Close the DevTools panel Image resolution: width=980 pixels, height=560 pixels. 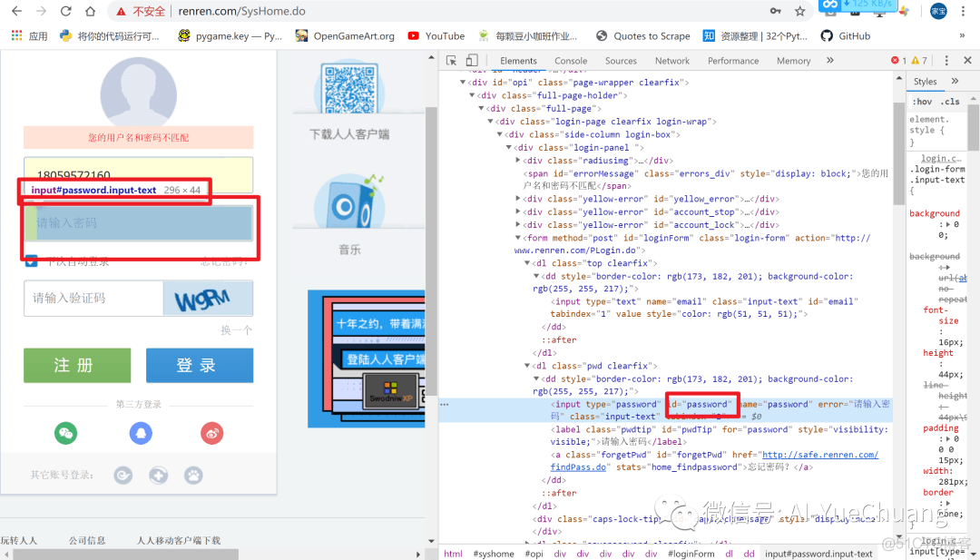[967, 61]
